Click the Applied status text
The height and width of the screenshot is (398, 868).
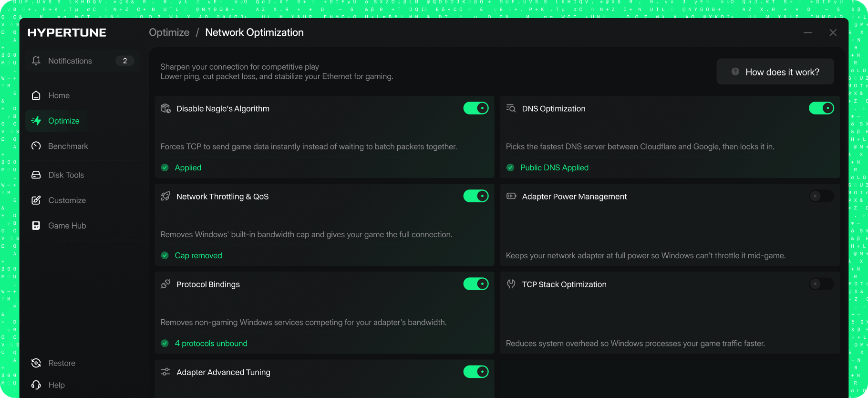tap(188, 168)
